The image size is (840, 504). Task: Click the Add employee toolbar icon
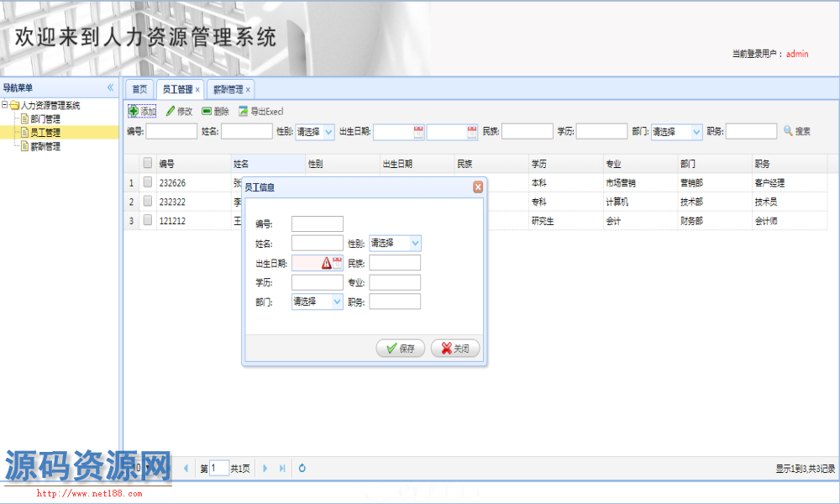click(x=134, y=111)
